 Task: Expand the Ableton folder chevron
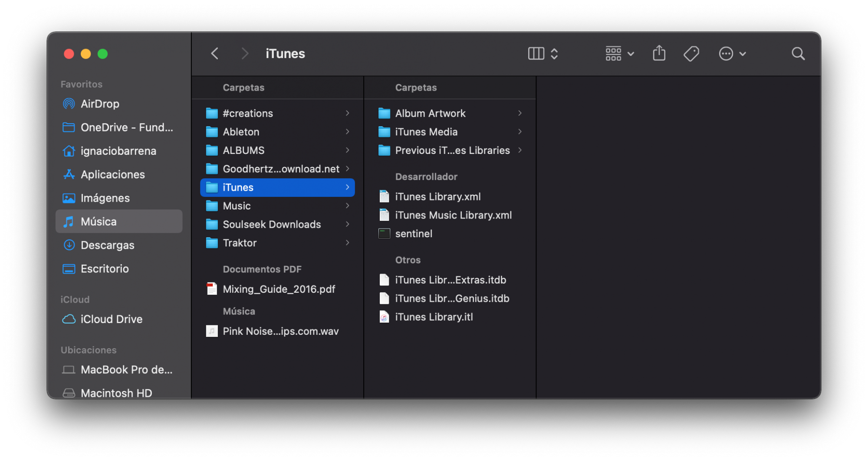point(348,132)
